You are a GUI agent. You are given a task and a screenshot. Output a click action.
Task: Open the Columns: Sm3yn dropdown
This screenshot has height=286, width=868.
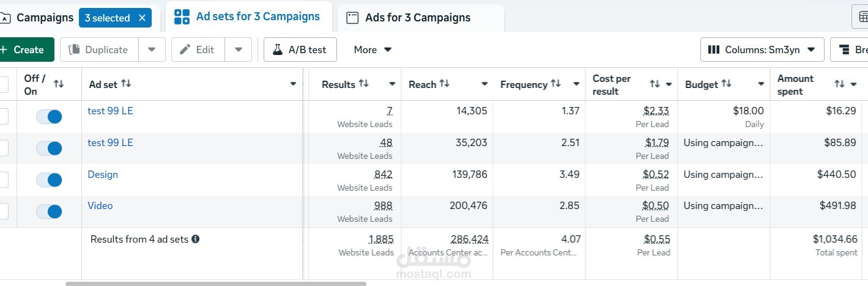point(762,50)
